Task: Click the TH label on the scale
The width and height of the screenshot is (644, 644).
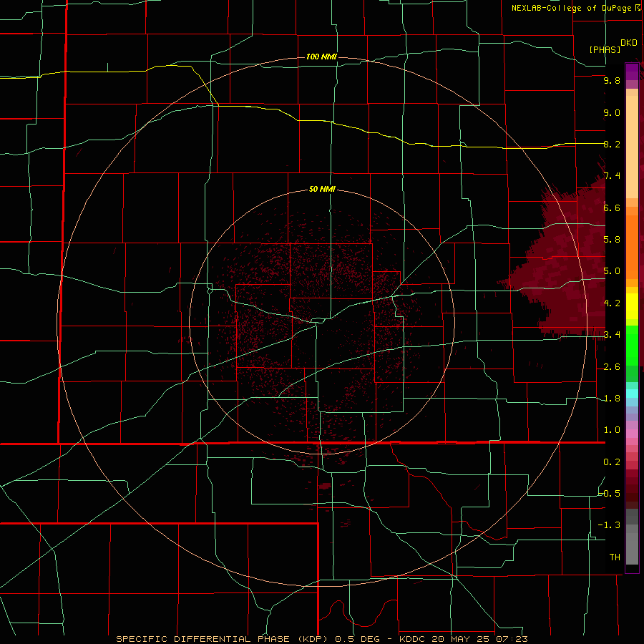Action: coord(615,557)
